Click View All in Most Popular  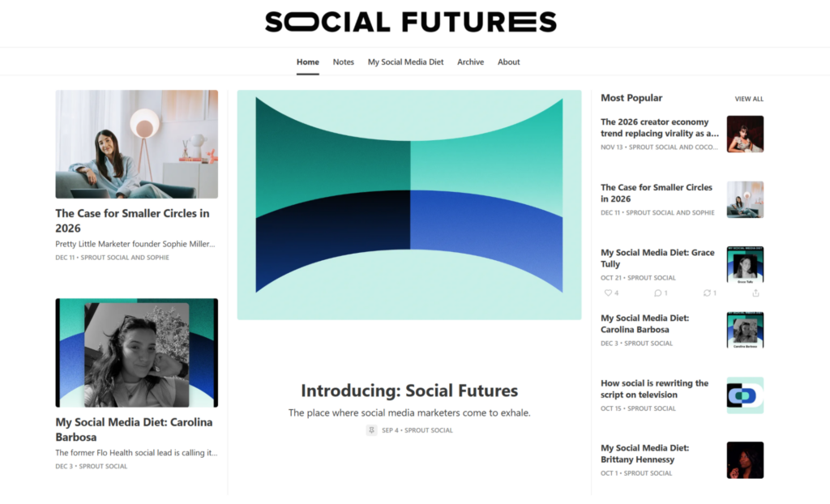tap(748, 99)
